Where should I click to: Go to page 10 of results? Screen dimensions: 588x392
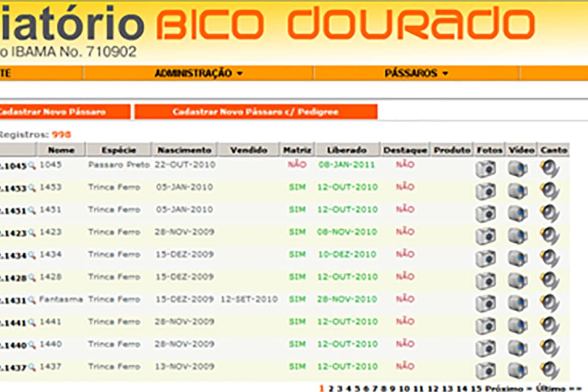pos(404,388)
